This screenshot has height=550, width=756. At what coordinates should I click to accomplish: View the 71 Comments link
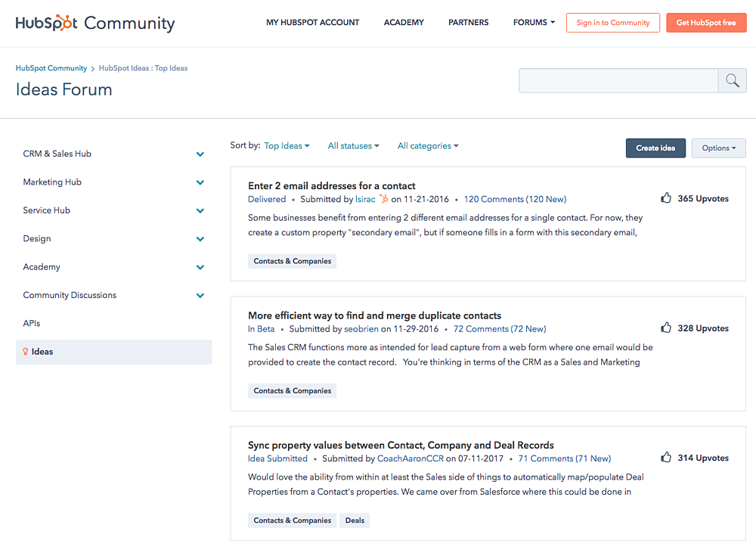564,458
